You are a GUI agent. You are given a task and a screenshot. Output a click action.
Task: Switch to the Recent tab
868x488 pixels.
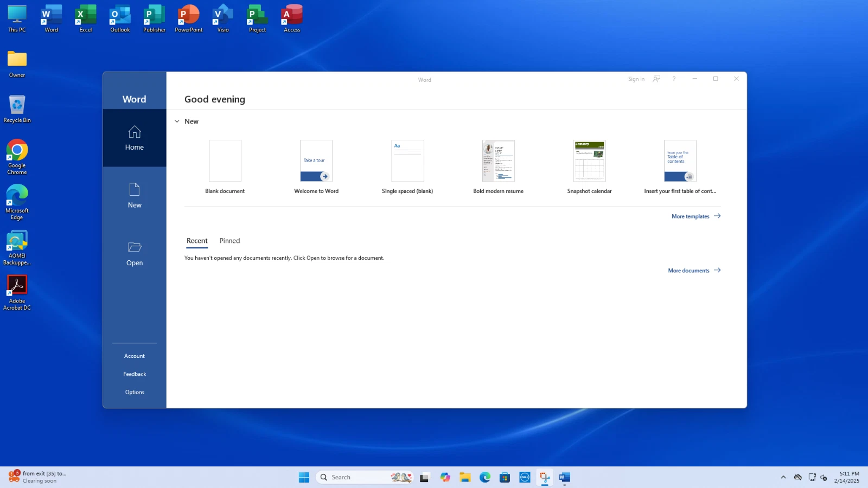197,241
